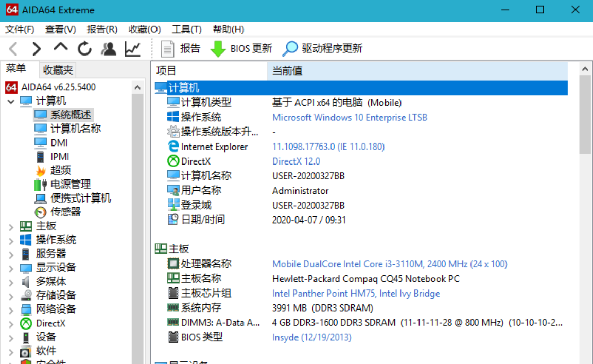Image resolution: width=593 pixels, height=364 pixels.
Task: Expand the 设备 tree node
Action: [11, 338]
